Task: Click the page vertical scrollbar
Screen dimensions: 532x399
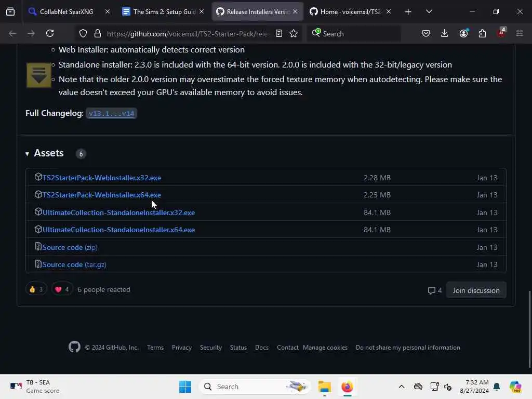Action: (x=529, y=329)
